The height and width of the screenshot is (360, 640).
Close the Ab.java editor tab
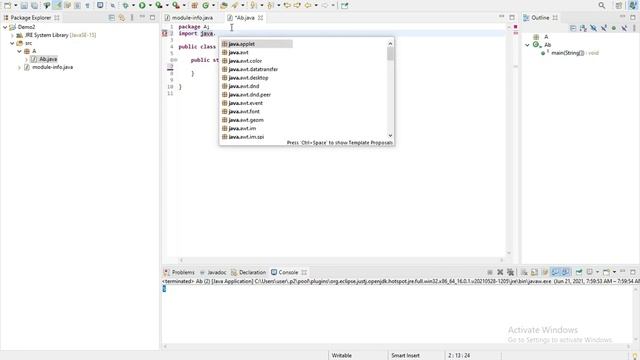pos(260,18)
